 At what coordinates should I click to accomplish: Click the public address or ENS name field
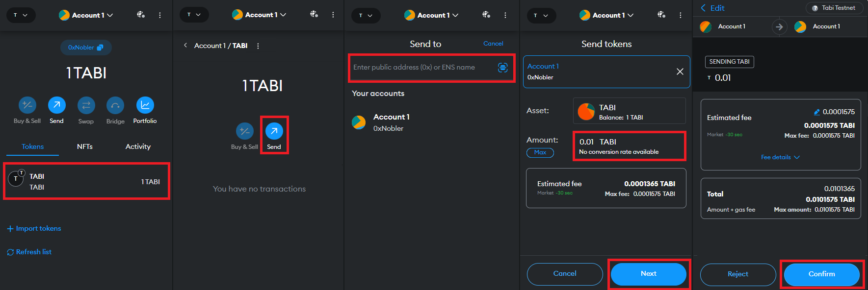click(431, 68)
